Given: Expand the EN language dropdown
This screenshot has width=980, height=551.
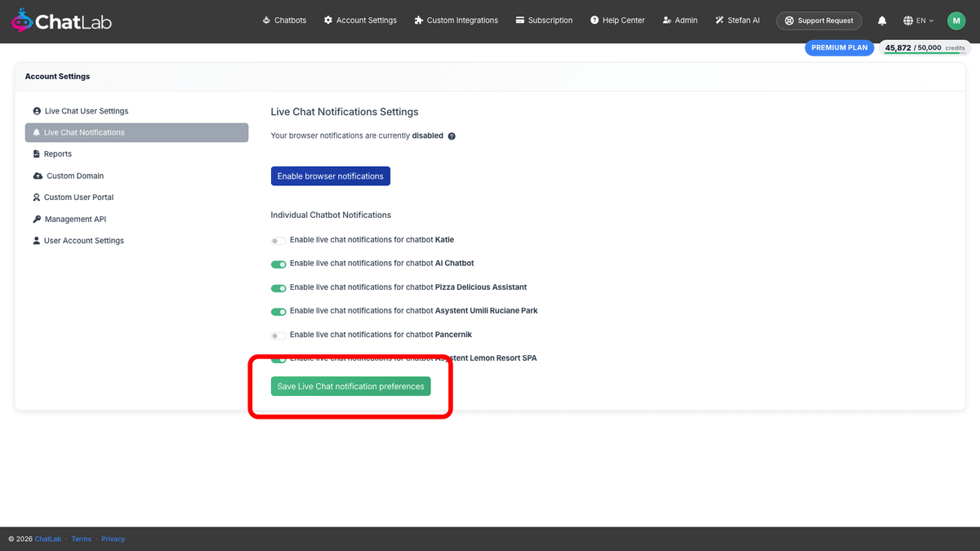Looking at the screenshot, I should [918, 20].
